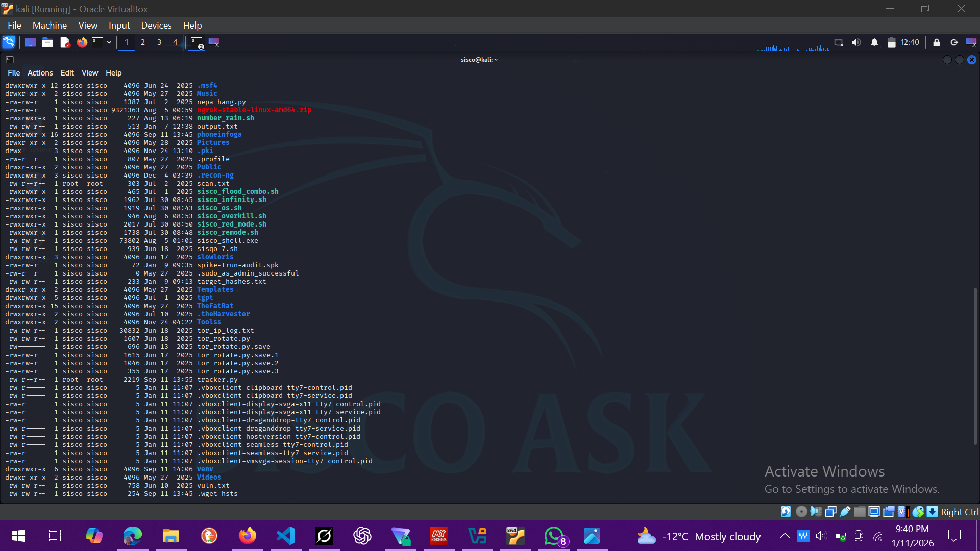
Task: Open the terminal File menu
Action: coord(14,73)
